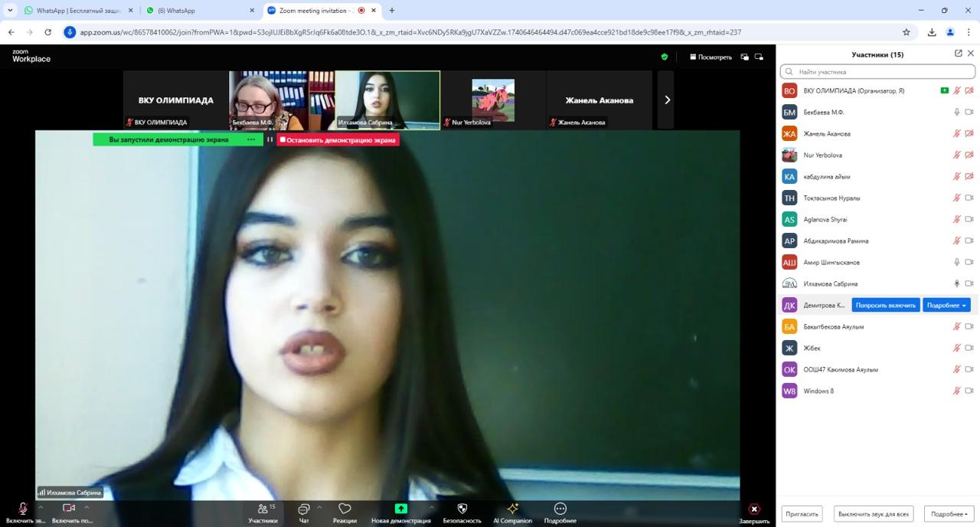Viewport: 980px width, 527px height.
Task: Pause the screen share
Action: (269, 139)
